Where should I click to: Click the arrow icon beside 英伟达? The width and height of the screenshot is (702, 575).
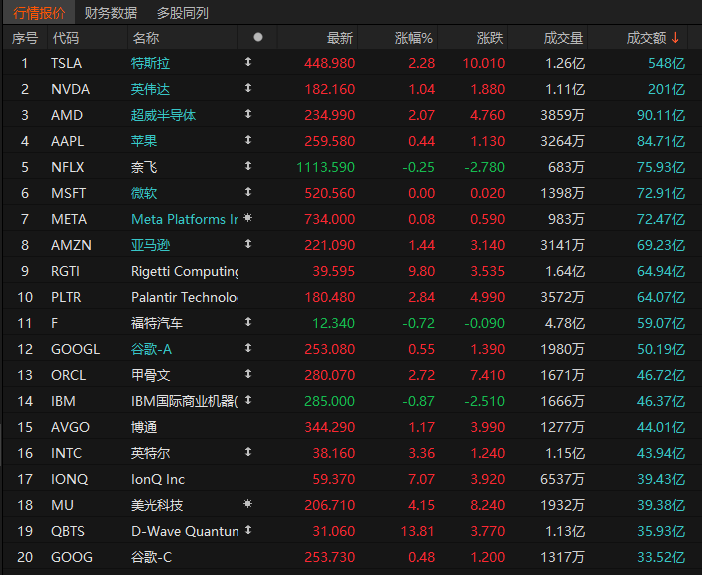[248, 88]
